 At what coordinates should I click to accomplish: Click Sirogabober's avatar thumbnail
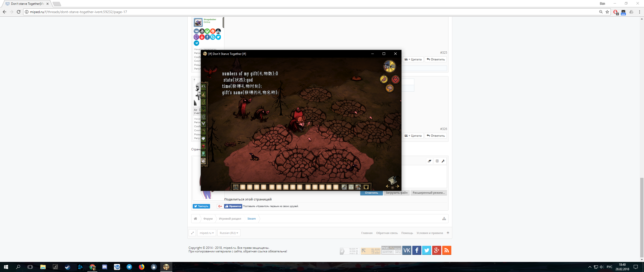pyautogui.click(x=198, y=22)
